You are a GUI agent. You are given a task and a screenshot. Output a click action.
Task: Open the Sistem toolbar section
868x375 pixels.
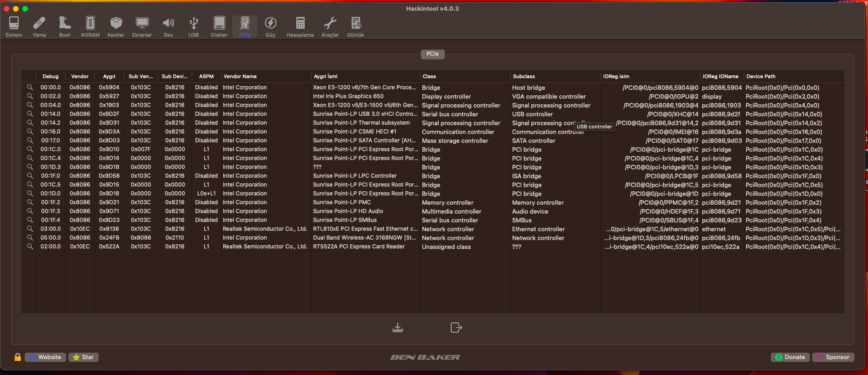pos(14,27)
